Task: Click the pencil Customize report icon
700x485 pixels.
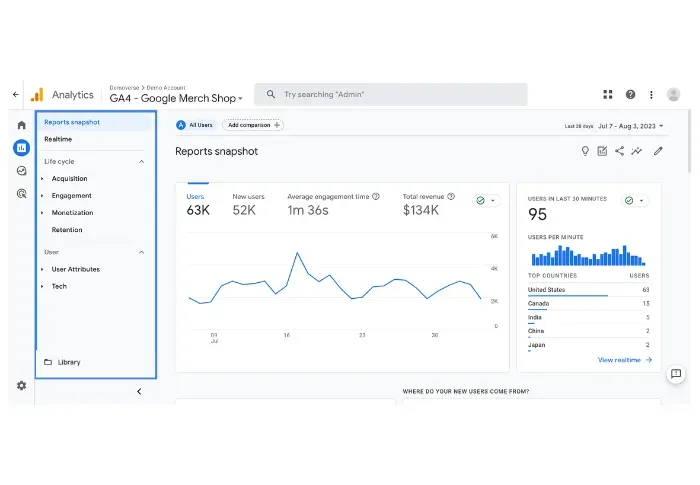Action: [x=658, y=151]
